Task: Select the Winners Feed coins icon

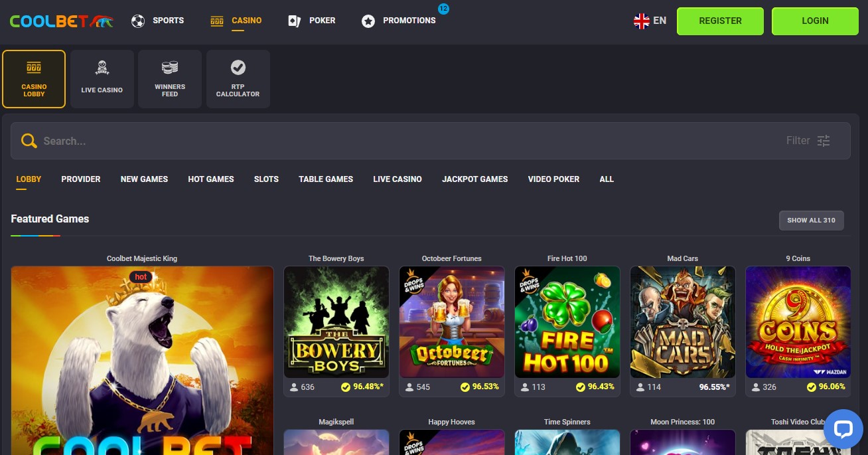Action: [170, 67]
